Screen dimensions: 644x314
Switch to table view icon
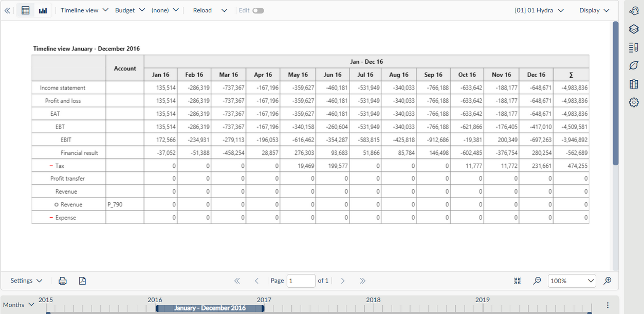click(25, 10)
